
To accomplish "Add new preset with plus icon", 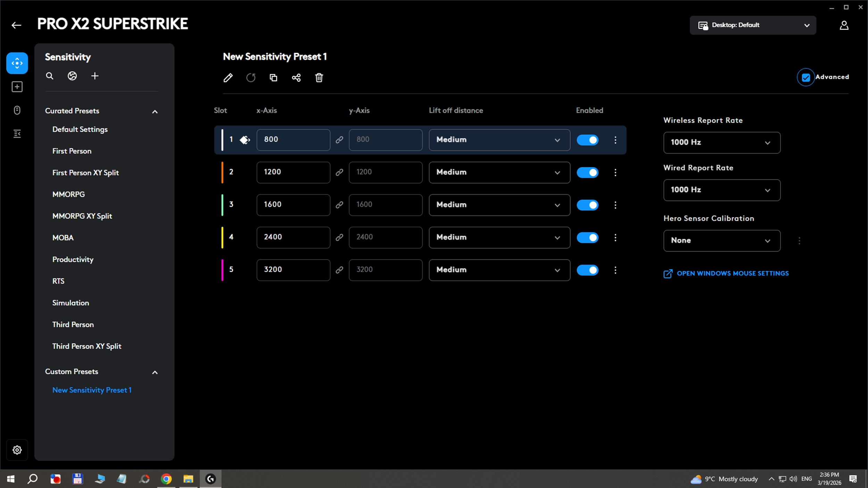I will pyautogui.click(x=95, y=76).
